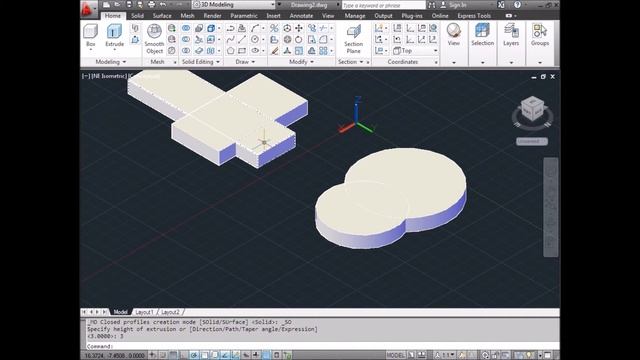640x360 pixels.
Task: Expand the Solid Editing panel
Action: (201, 62)
